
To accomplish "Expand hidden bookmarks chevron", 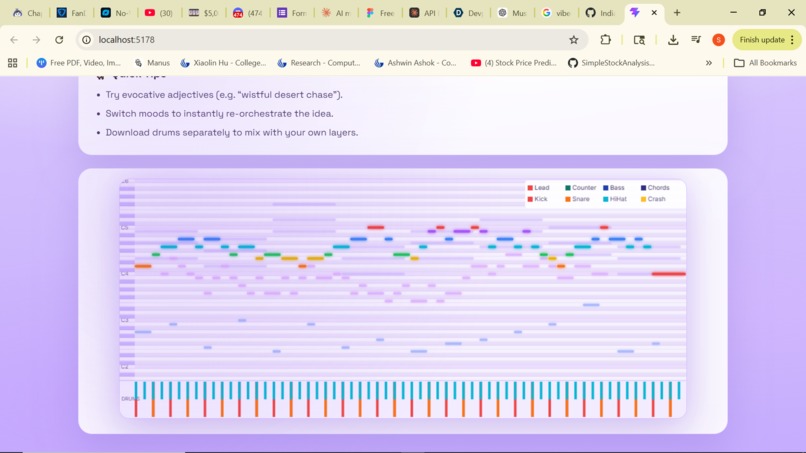I will coord(708,63).
